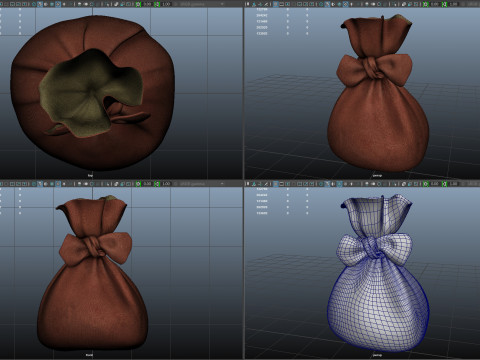Image resolution: width=480 pixels, height=360 pixels.
Task: Toggle view transform icon in front view panel
Action: [175, 184]
